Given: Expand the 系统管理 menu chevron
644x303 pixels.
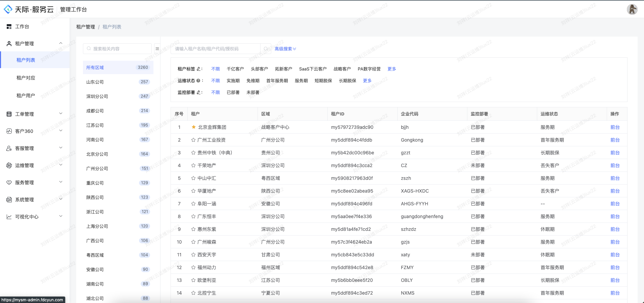Looking at the screenshot, I should tap(61, 199).
